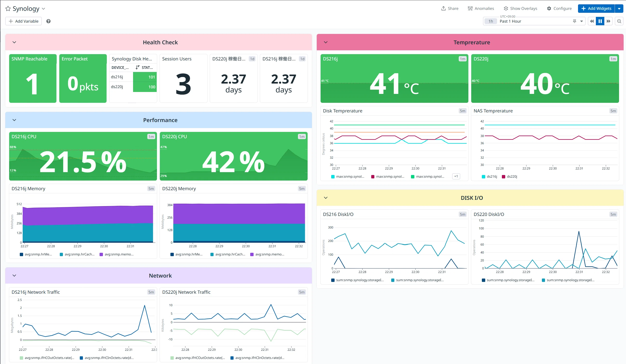Image resolution: width=626 pixels, height=364 pixels.
Task: Open the Add Widgets dropdown arrow
Action: pos(619,8)
